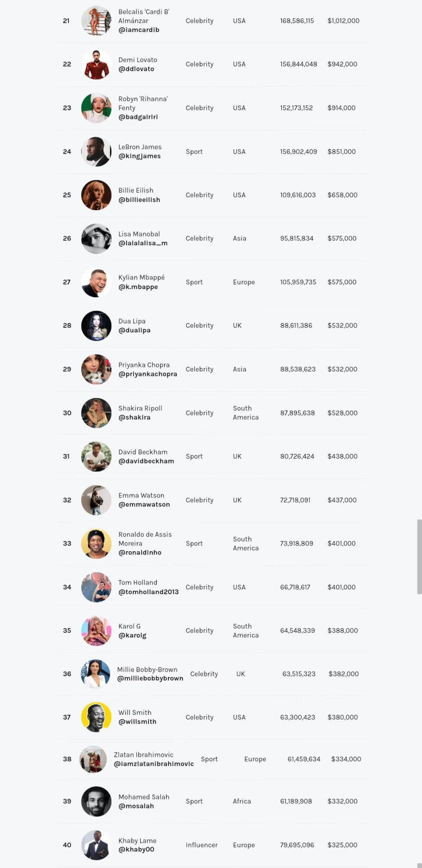Click the @mosalah profile photo
422x868 pixels.
pyautogui.click(x=96, y=802)
